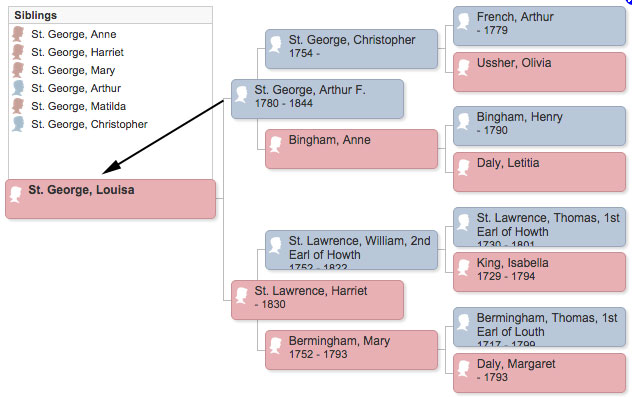Click the portrait icon in Daly, Letitia box
This screenshot has height=397, width=632.
(464, 167)
